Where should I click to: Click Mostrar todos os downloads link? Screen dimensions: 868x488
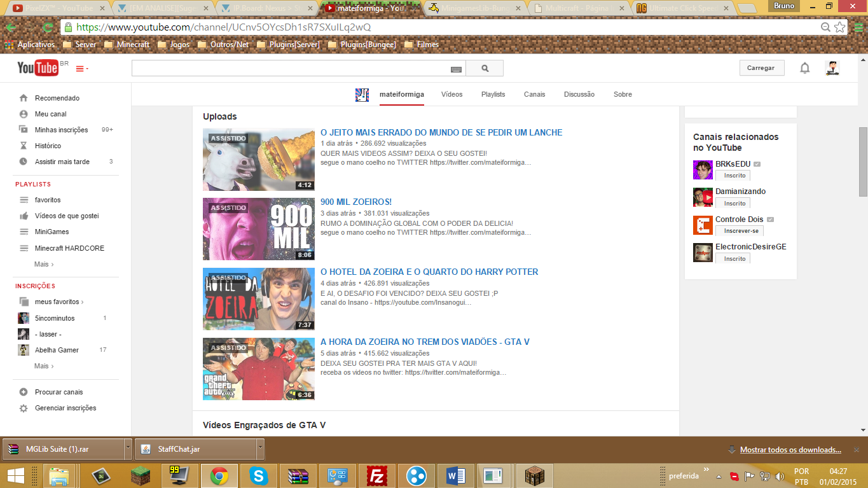click(790, 450)
